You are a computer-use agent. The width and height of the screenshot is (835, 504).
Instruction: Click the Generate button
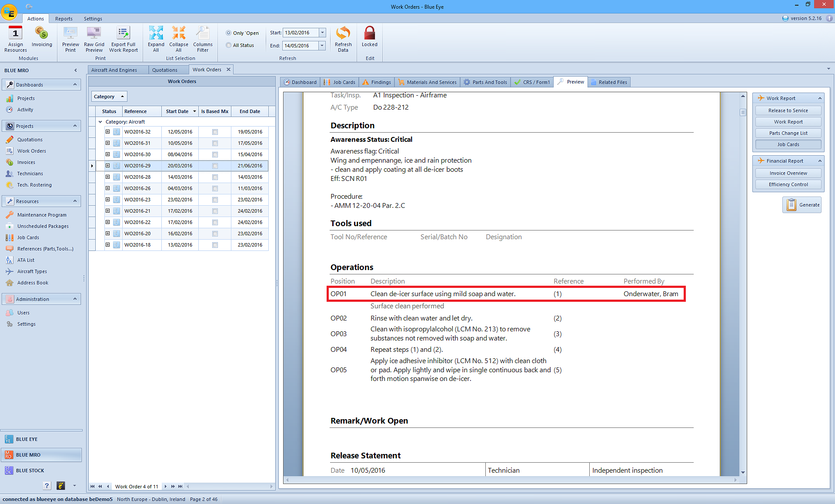tap(802, 205)
